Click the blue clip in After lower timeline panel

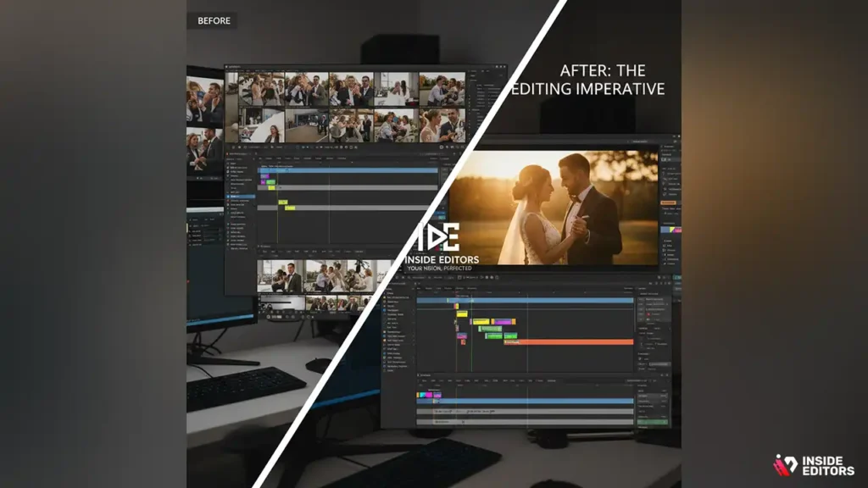click(525, 401)
